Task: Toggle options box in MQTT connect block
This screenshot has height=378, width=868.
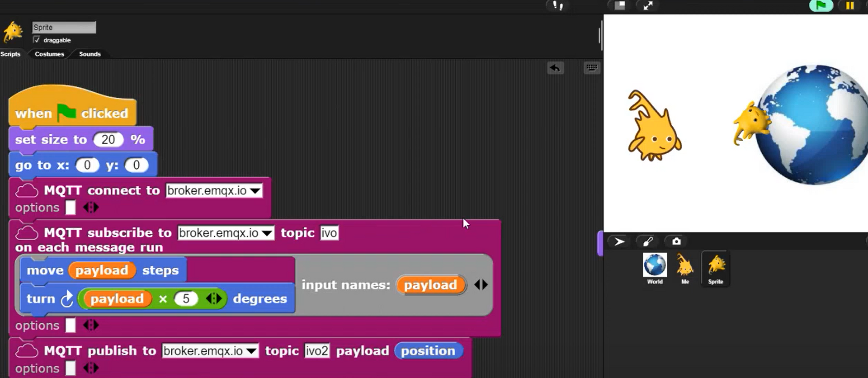Action: pyautogui.click(x=71, y=207)
